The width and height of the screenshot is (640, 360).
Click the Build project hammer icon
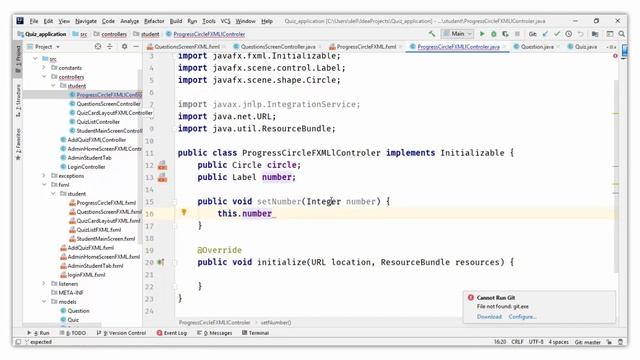[432, 34]
